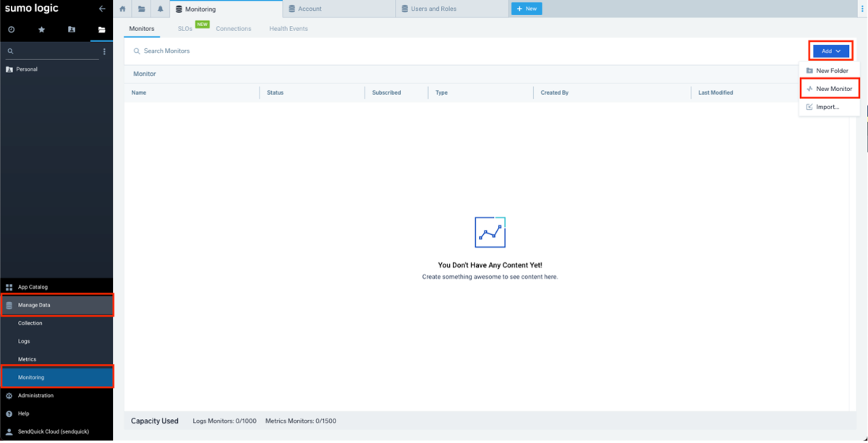Sort by Status column header
This screenshot has width=868, height=443.
tap(275, 93)
